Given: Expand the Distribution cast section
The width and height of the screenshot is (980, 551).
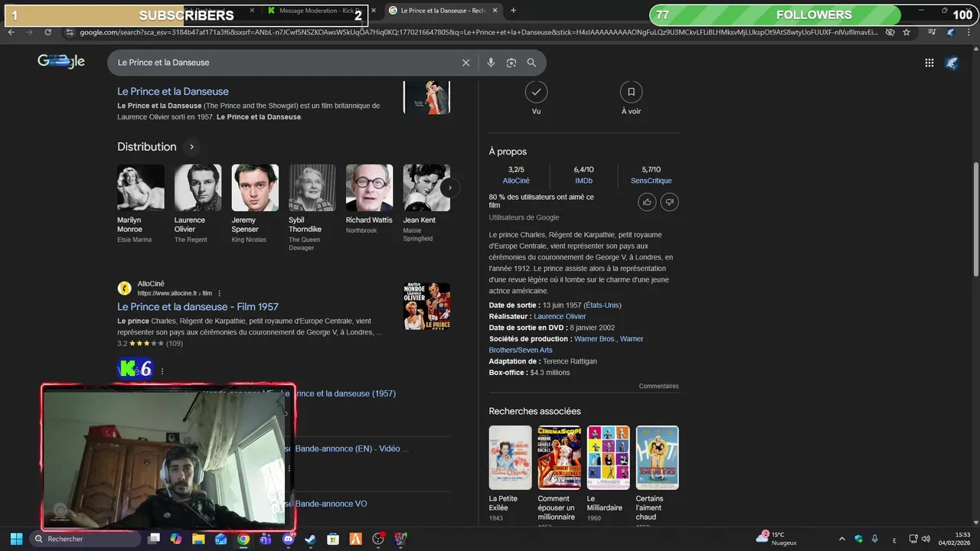Looking at the screenshot, I should [x=191, y=147].
